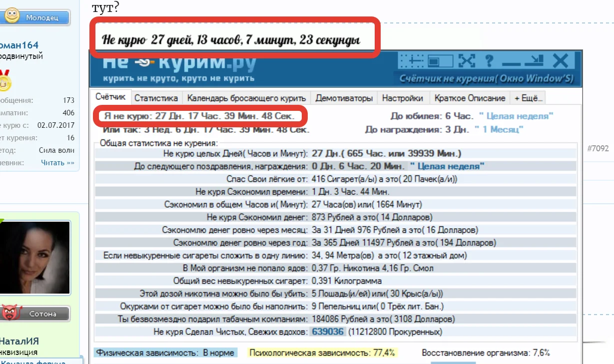The image size is (614, 364).
Task: Click the Счётчик не курения( Окно Window'S) title
Action: click(487, 79)
